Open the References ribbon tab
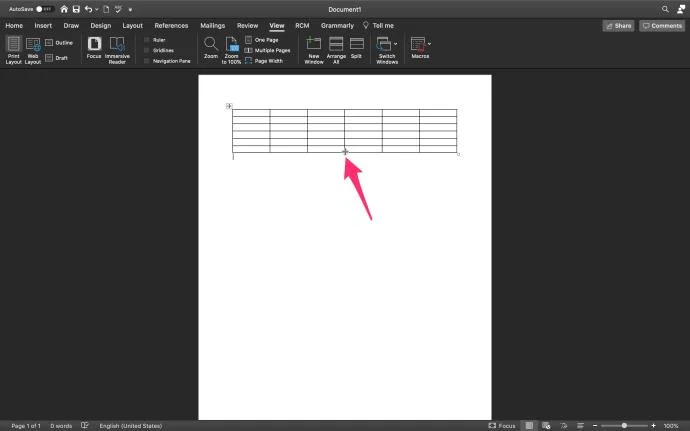The image size is (690, 431). pyautogui.click(x=171, y=26)
